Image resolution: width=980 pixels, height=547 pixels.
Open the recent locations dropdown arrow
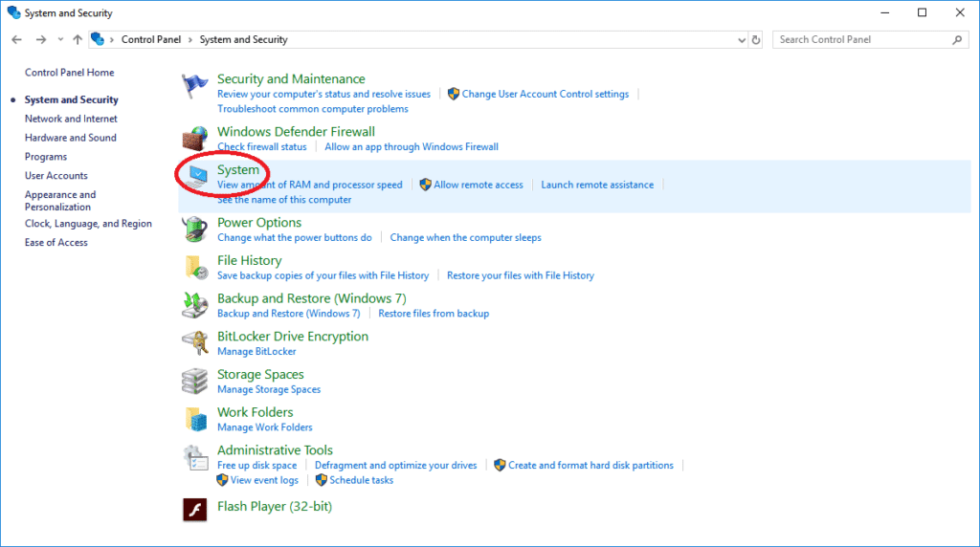click(61, 40)
